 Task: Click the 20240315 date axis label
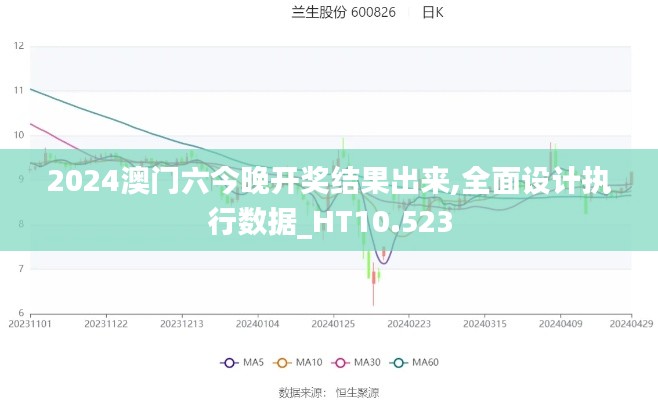(485, 324)
